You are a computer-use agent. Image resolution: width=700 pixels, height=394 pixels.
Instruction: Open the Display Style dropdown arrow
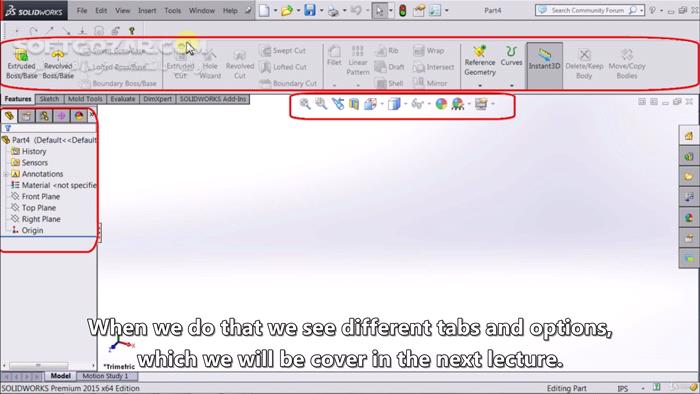click(405, 104)
